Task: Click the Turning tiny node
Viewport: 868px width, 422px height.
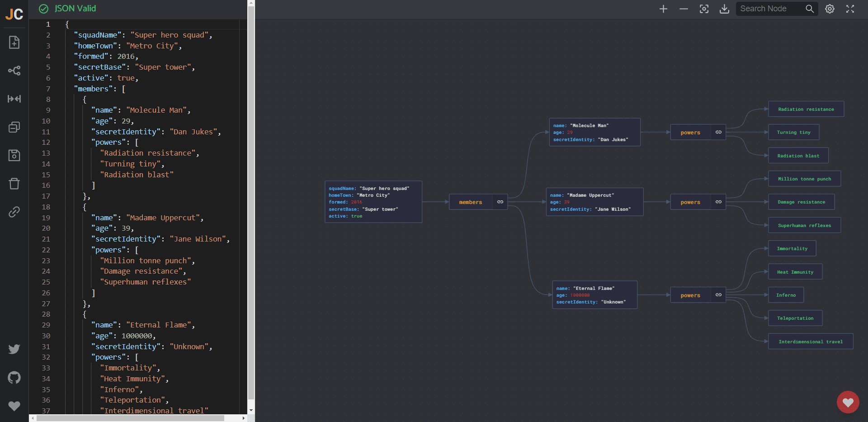Action: (x=793, y=132)
